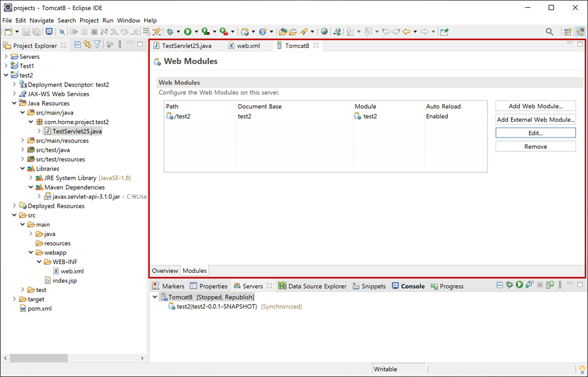Click the Search magnifier icon in toolbar
588x377 pixels.
550,32
